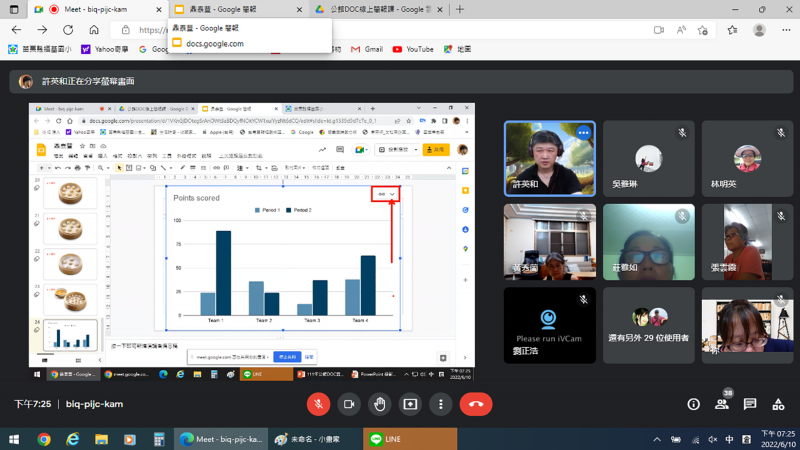Open options on 許英和's video tile
This screenshot has width=800, height=450.
click(583, 133)
